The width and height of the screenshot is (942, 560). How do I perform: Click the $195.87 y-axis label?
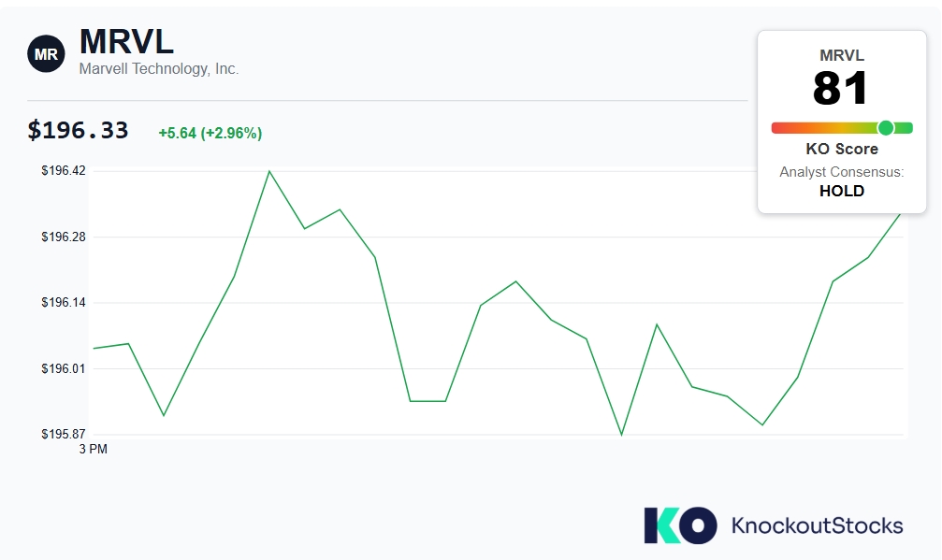63,434
